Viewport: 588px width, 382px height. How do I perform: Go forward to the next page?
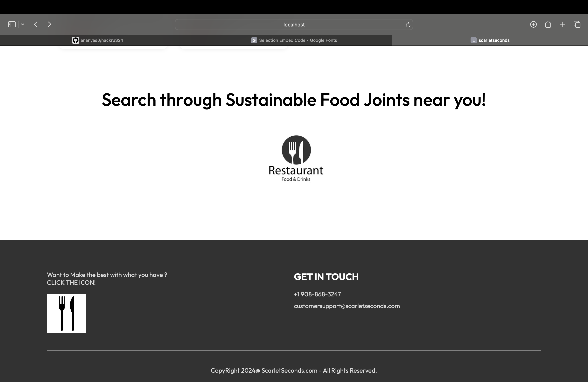[x=49, y=24]
